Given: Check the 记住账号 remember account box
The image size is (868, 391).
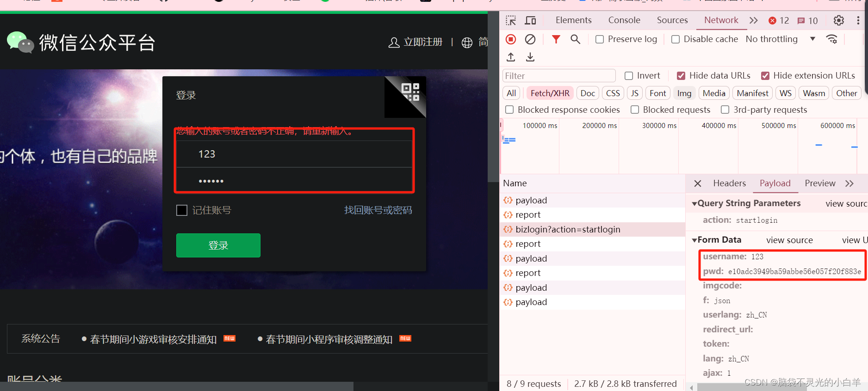Looking at the screenshot, I should (x=182, y=210).
